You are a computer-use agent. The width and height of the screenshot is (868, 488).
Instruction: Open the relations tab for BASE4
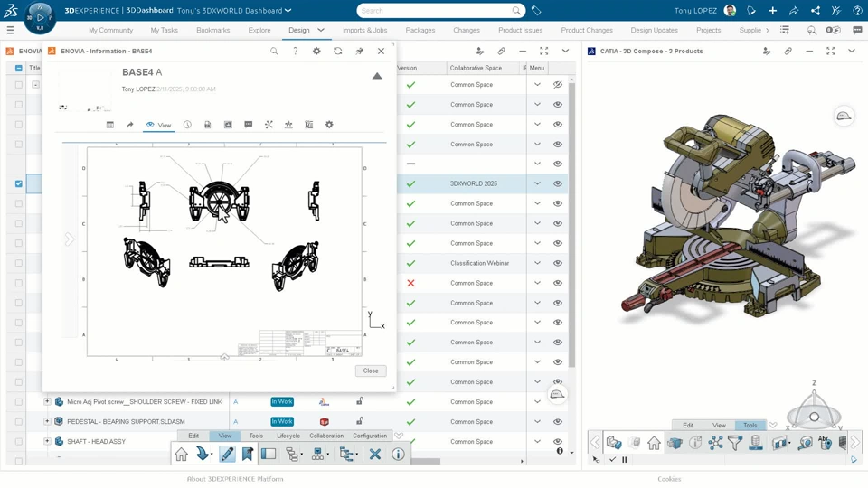(x=269, y=125)
